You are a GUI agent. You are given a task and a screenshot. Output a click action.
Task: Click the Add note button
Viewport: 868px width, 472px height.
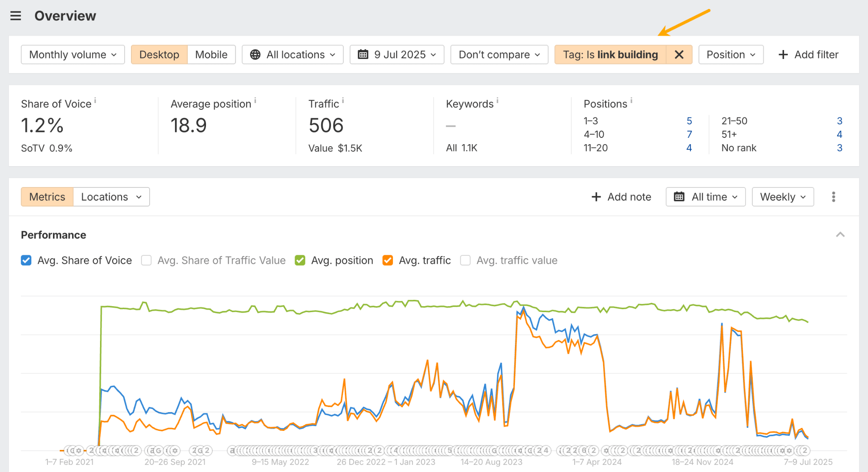tap(621, 197)
